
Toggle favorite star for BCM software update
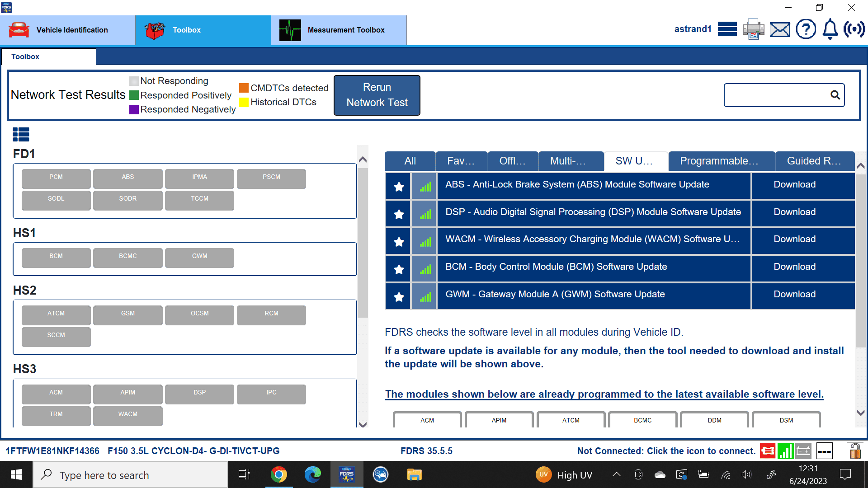[398, 269]
